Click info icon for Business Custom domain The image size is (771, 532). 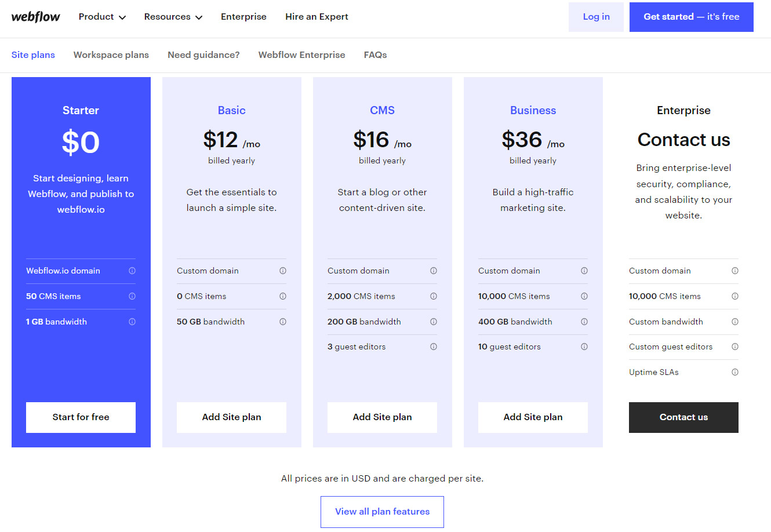pyautogui.click(x=584, y=271)
